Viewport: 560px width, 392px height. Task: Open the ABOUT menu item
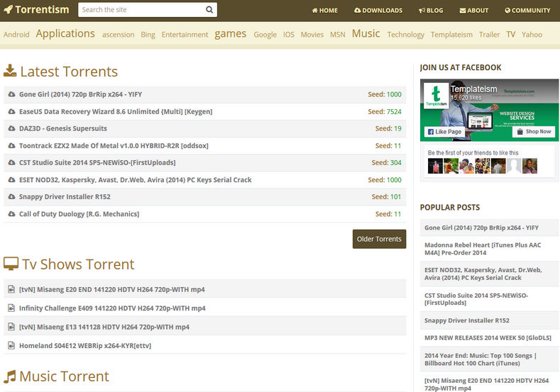474,11
